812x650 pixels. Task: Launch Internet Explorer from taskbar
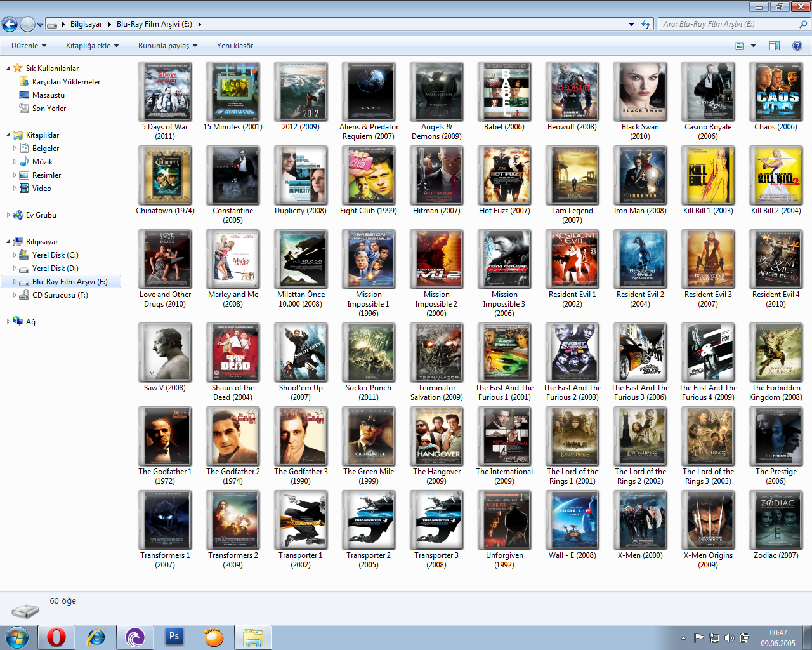pyautogui.click(x=96, y=637)
